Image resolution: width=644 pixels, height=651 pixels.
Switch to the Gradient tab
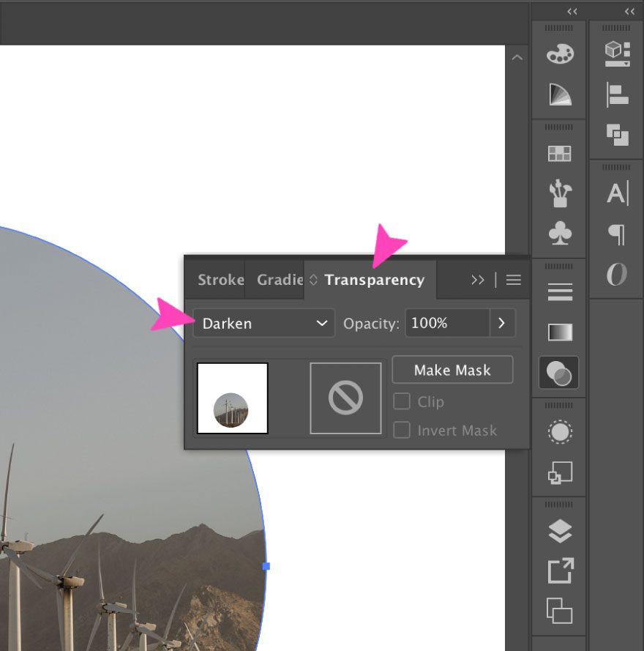[280, 280]
